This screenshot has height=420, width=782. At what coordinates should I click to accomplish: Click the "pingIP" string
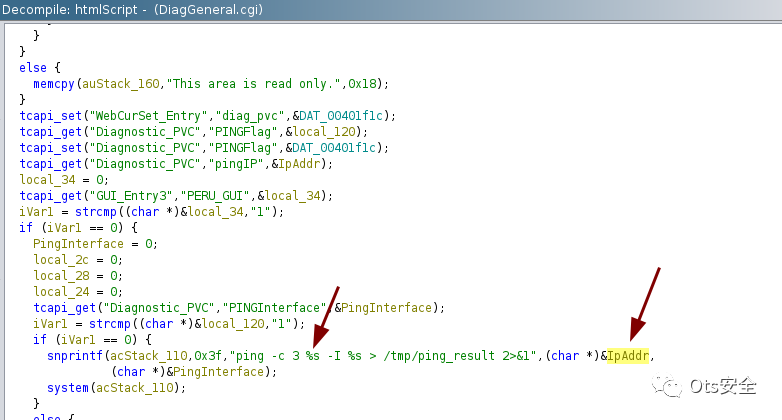236,164
